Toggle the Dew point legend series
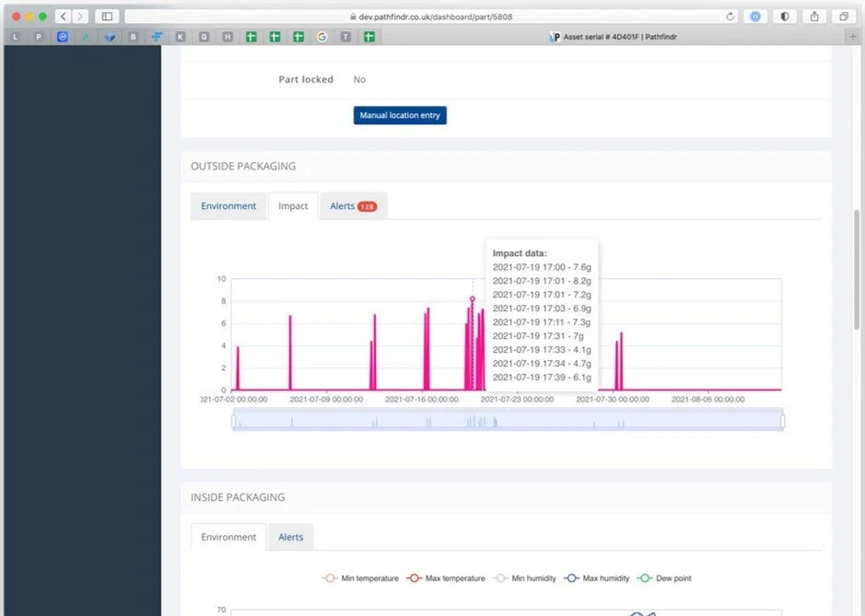Screen dimensions: 865x616 click(x=666, y=578)
